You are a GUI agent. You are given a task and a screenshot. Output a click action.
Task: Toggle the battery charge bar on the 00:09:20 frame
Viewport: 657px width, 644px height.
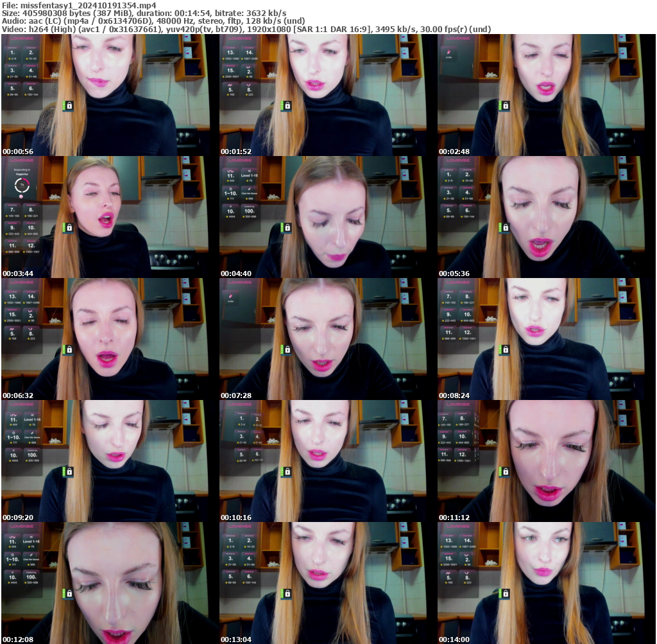point(64,471)
